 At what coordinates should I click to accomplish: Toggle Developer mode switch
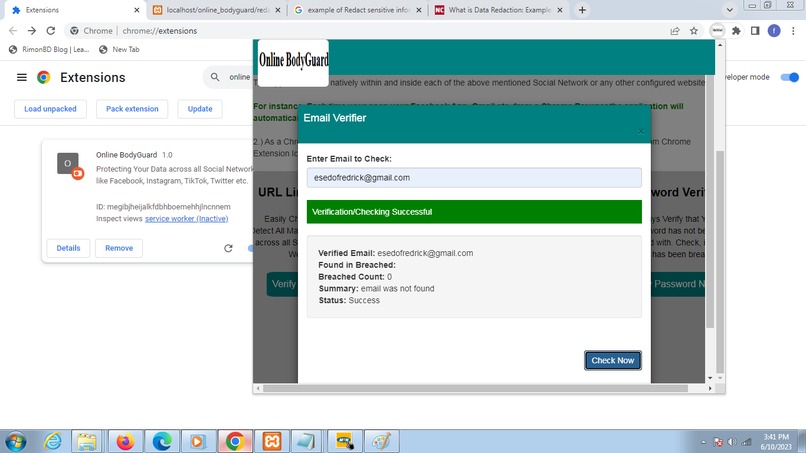(x=790, y=77)
